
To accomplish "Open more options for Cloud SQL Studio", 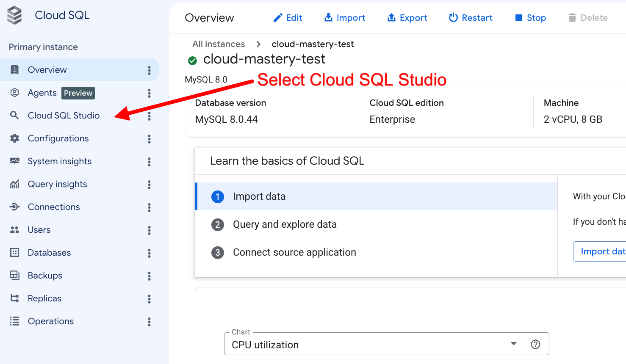I will click(x=149, y=116).
